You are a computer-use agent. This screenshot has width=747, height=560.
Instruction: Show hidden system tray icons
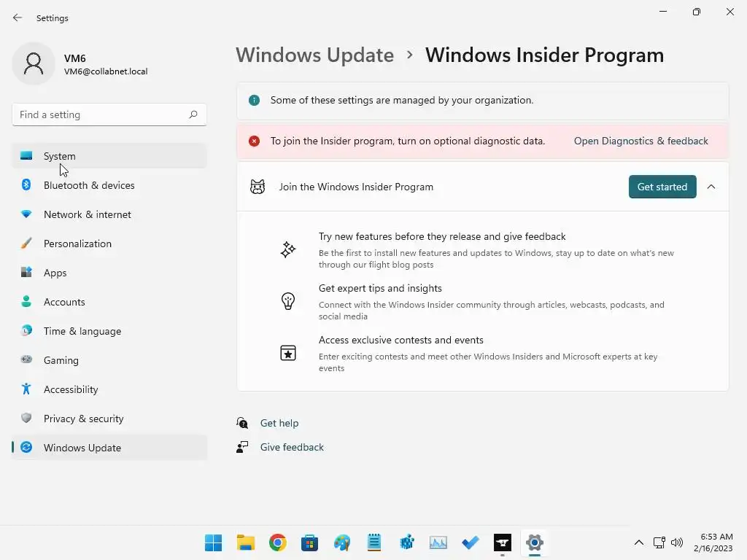639,542
